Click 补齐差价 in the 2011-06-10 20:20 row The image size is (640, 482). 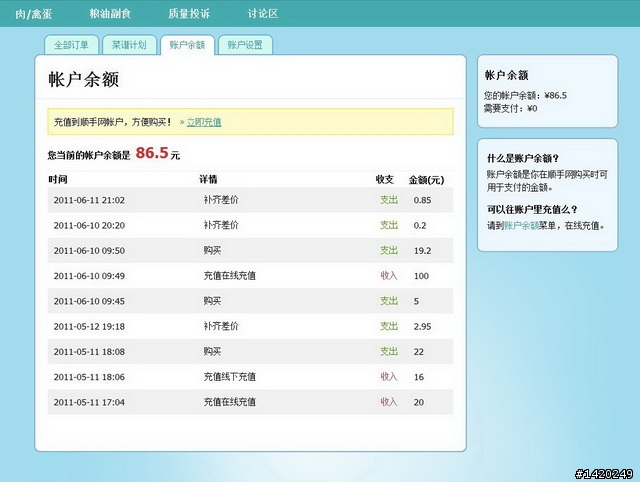tap(221, 225)
